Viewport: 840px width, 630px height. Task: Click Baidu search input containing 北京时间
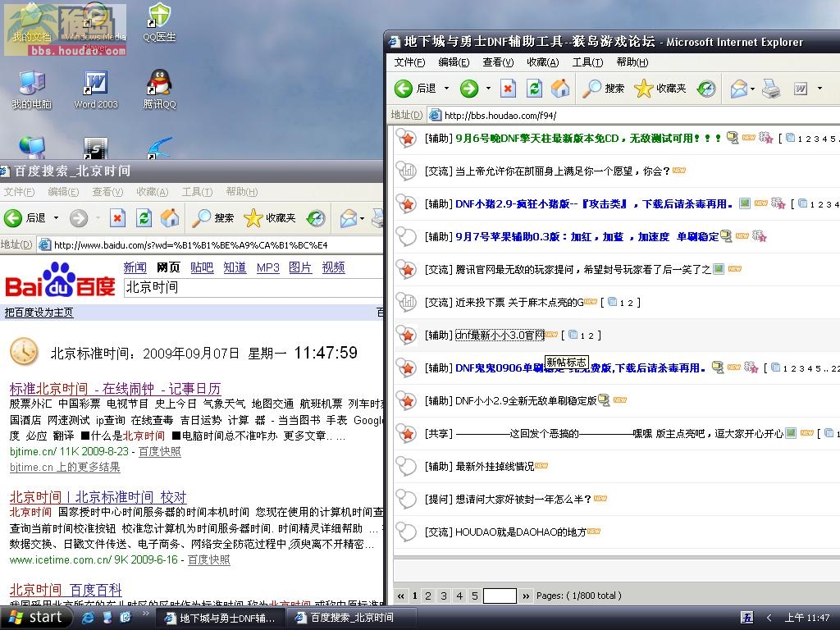click(x=253, y=288)
